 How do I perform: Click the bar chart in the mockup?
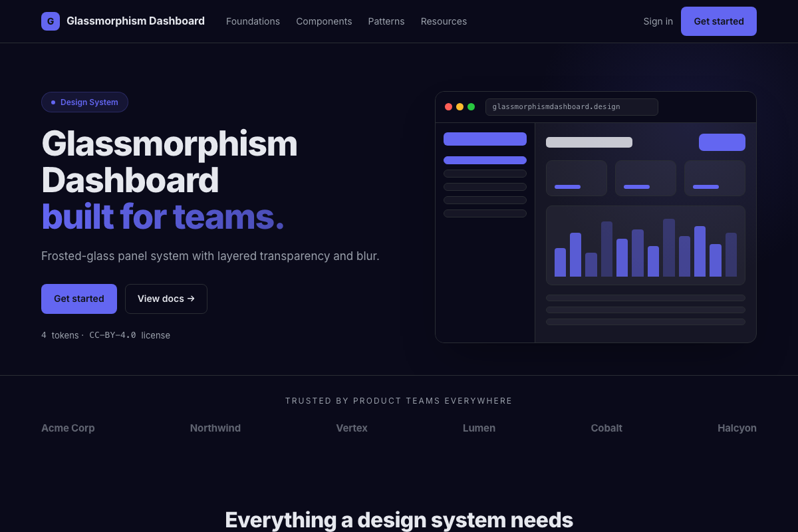[x=646, y=245]
